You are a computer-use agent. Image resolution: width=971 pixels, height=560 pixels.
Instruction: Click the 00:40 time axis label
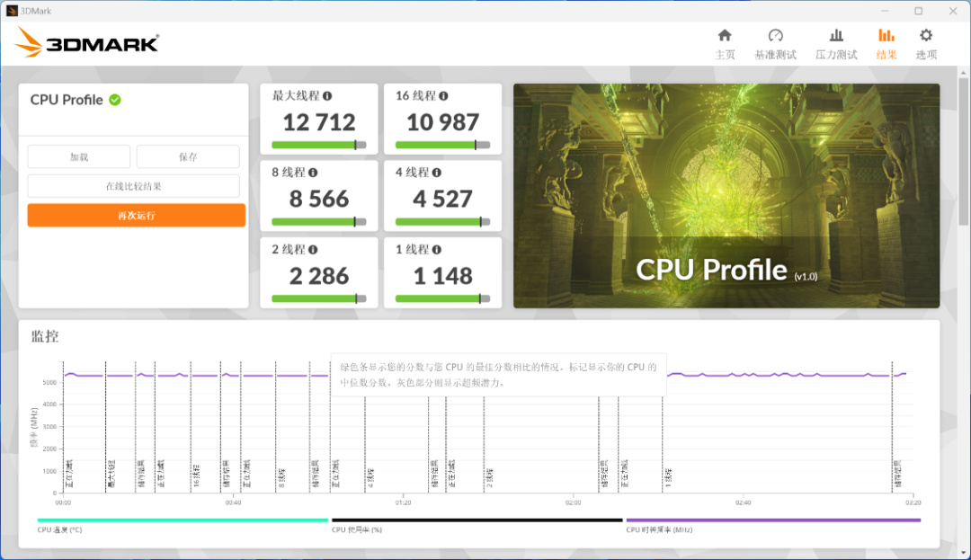tap(233, 502)
